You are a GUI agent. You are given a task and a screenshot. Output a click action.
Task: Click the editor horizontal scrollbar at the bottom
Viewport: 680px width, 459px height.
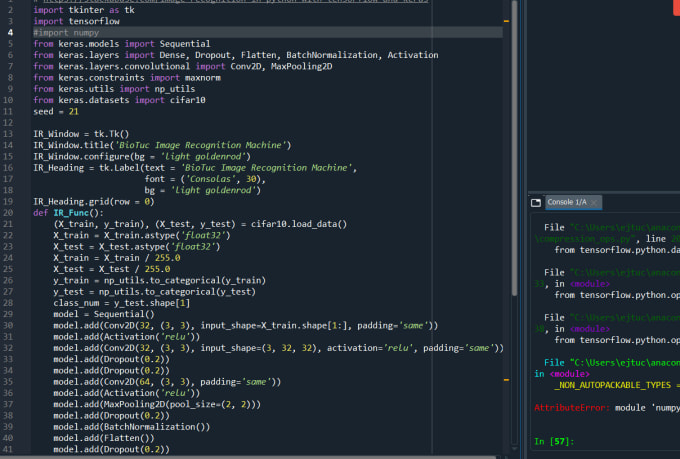click(x=248, y=457)
